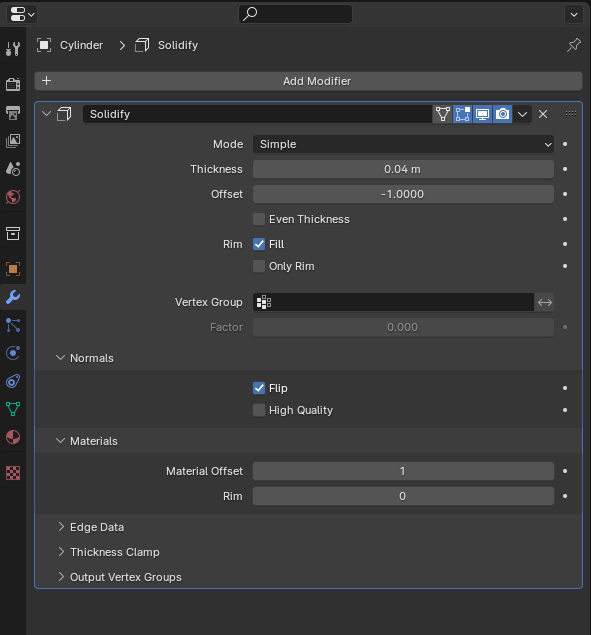This screenshot has height=635, width=591.
Task: Expand the Edge Data subpanel
Action: point(61,526)
